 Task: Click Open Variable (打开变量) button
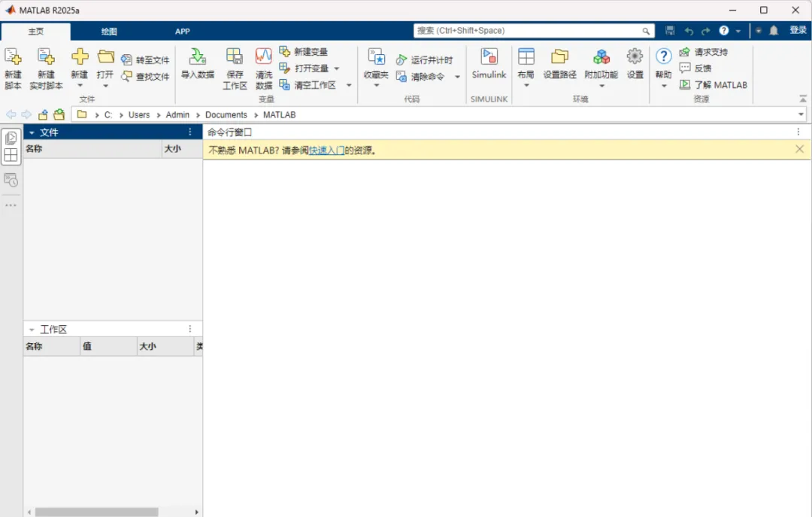(x=304, y=68)
